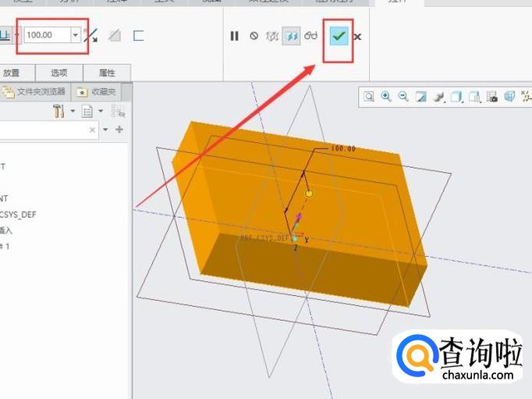Toggle the datum display filters icon
Viewport: 532px width, 399px height.
click(527, 97)
